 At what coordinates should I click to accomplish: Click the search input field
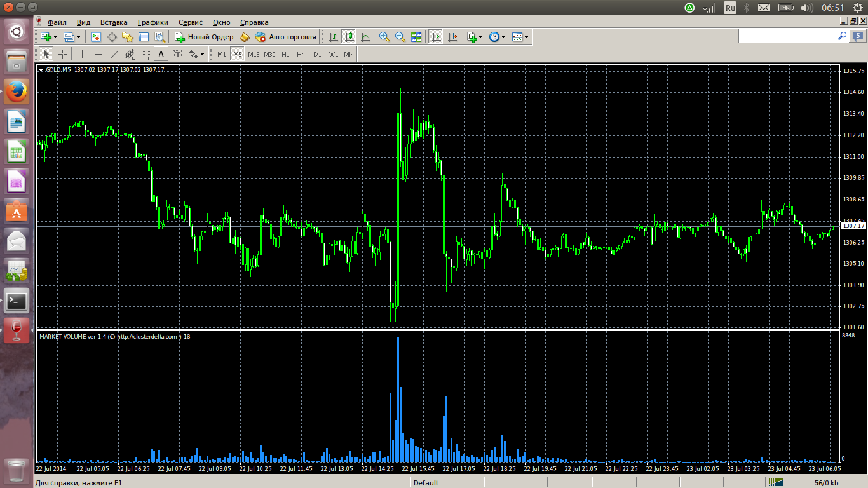coord(787,36)
